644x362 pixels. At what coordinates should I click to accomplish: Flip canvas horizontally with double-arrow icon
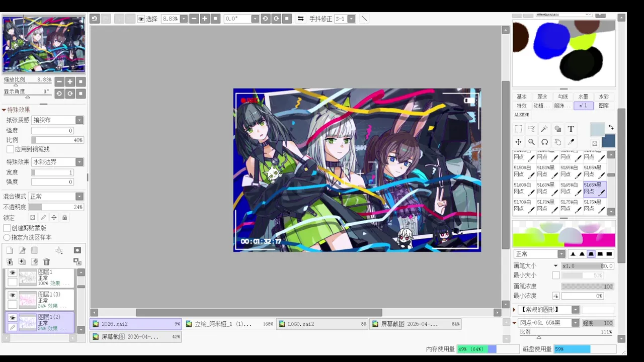[x=300, y=19]
